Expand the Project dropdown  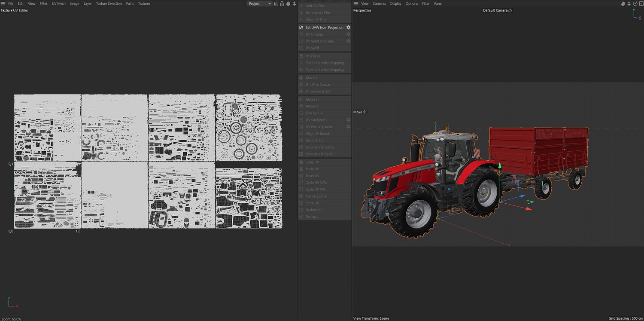(x=260, y=3)
